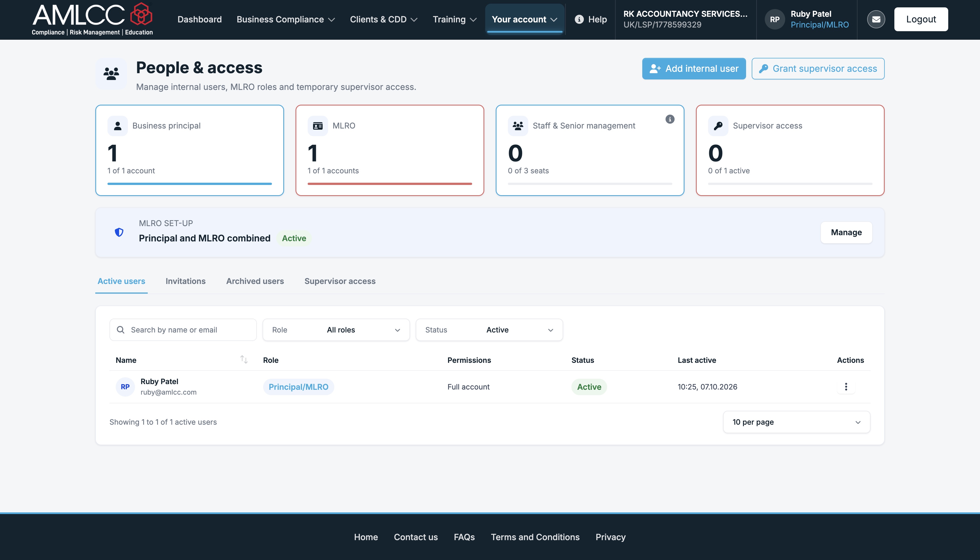980x560 pixels.
Task: Click the info icon on Staff card
Action: [670, 119]
